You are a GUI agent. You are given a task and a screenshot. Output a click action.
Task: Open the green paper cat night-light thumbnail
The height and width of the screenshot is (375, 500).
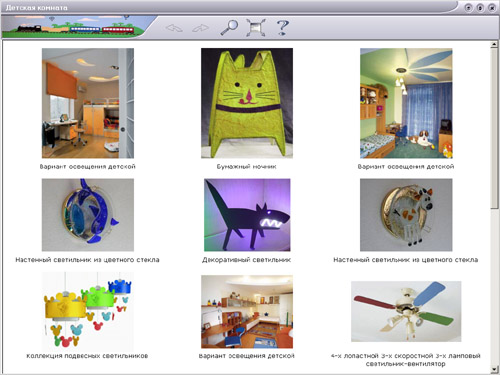247,103
